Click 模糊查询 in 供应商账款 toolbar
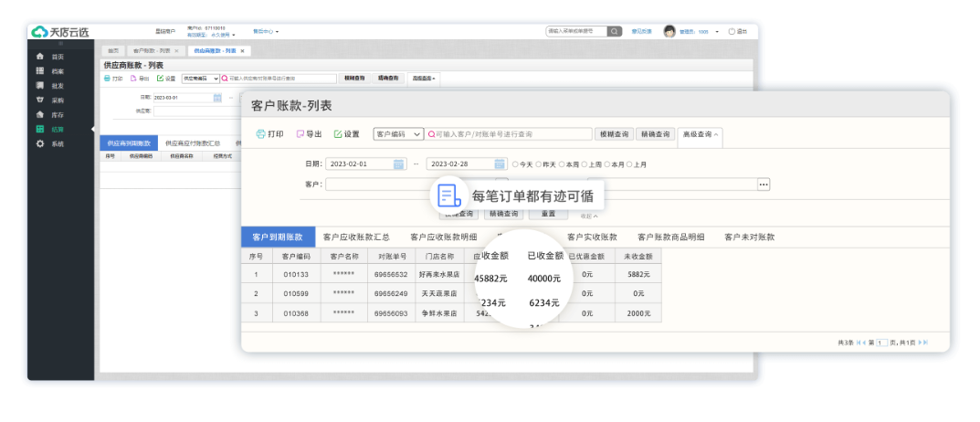The image size is (980, 422). [x=354, y=79]
